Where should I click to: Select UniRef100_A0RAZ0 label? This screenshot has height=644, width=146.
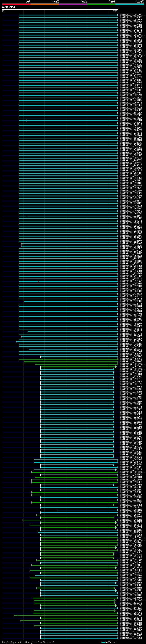coord(131,457)
